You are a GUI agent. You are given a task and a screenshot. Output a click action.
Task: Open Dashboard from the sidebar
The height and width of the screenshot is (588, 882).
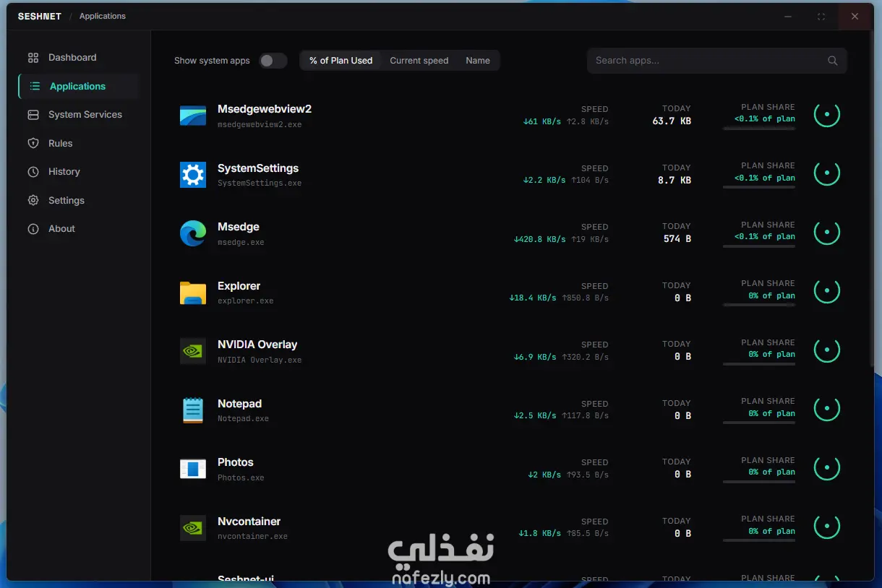tap(79, 58)
